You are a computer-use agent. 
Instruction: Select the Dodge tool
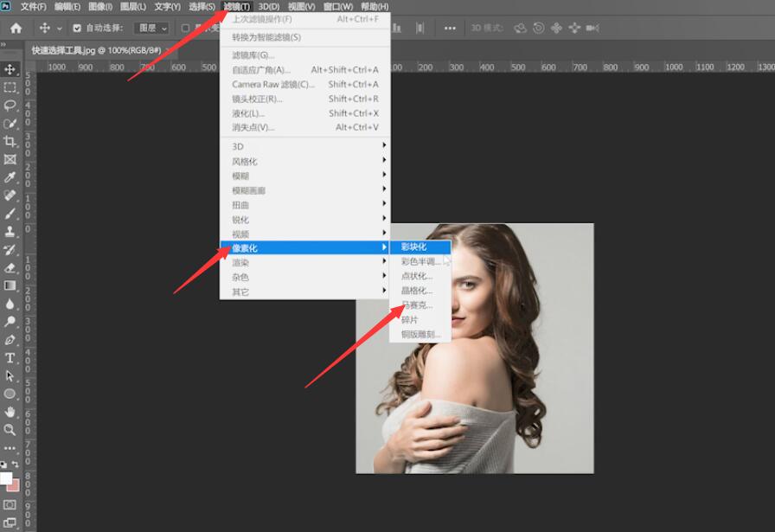point(10,322)
